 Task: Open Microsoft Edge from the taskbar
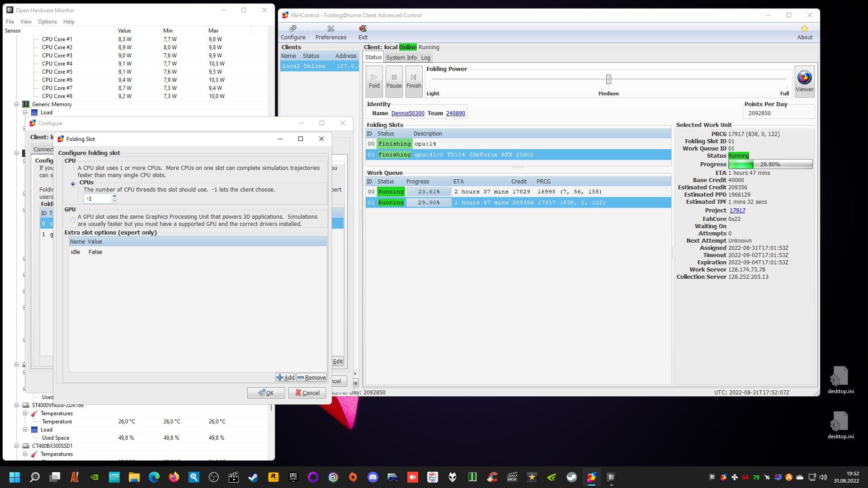(154, 477)
